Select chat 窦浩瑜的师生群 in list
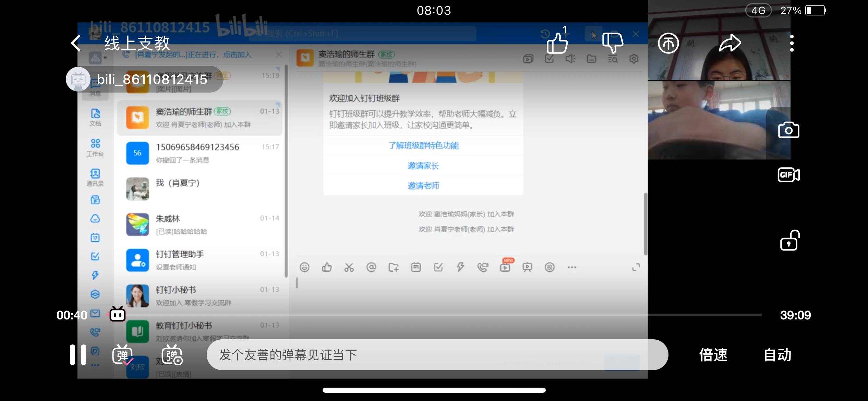Screen dimensions: 868x401 [200, 118]
